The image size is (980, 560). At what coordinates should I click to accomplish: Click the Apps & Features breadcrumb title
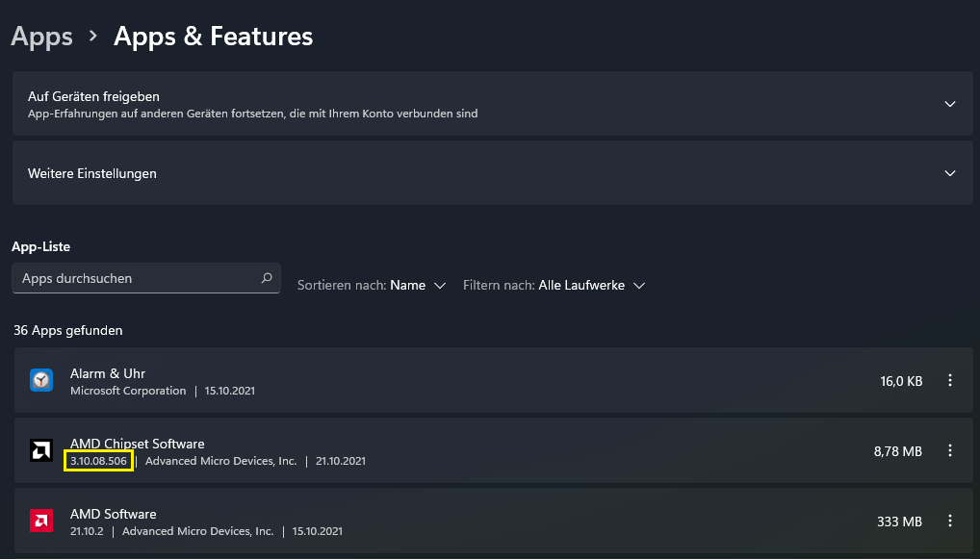pyautogui.click(x=213, y=37)
